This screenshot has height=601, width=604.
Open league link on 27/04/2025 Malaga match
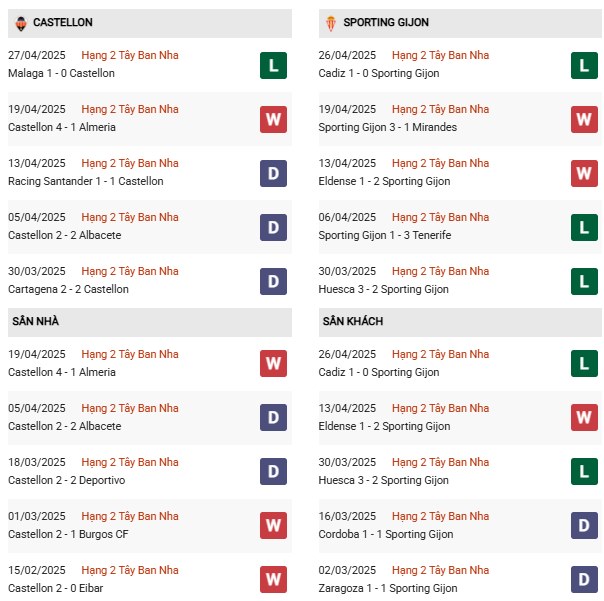(130, 55)
